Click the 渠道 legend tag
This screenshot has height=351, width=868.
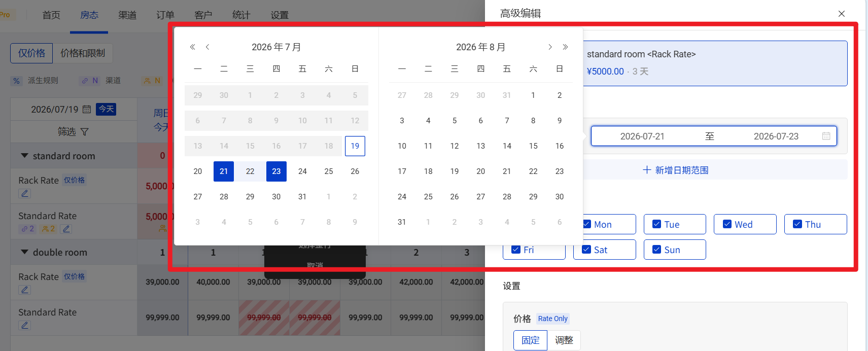pyautogui.click(x=100, y=81)
